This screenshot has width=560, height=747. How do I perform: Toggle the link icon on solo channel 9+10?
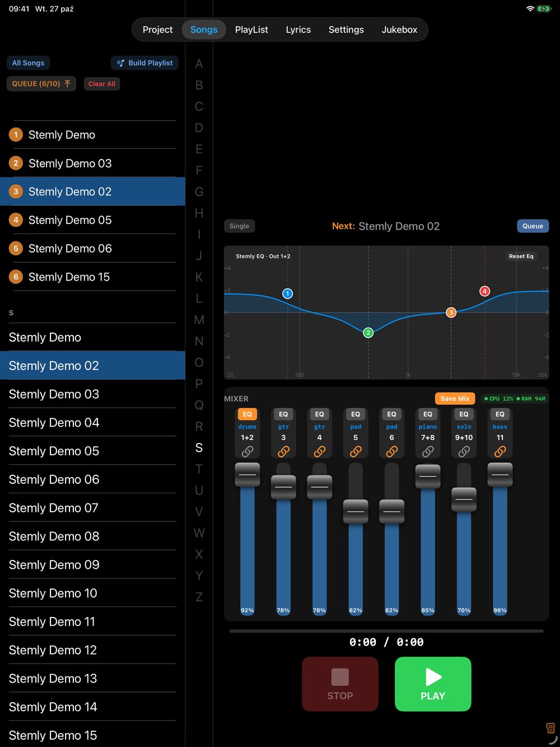click(x=464, y=451)
